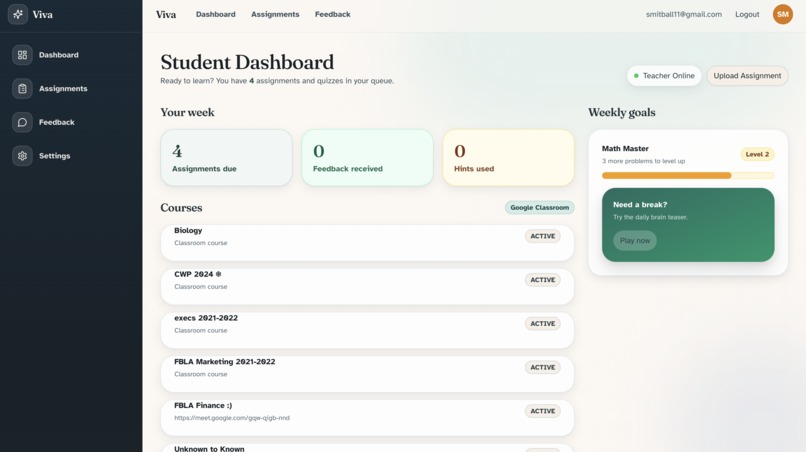Open the Unknown to Known course
The image size is (806, 452).
coord(367,448)
